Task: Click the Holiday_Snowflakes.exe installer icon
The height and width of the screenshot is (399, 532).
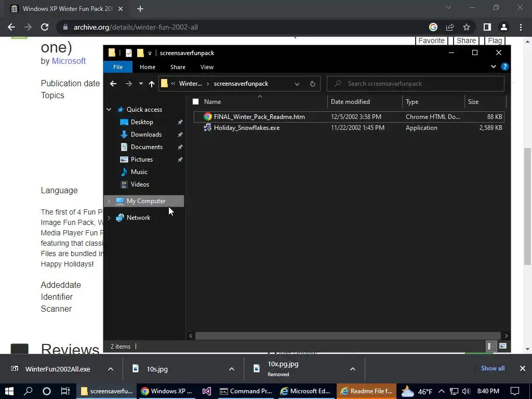Action: 207,128
